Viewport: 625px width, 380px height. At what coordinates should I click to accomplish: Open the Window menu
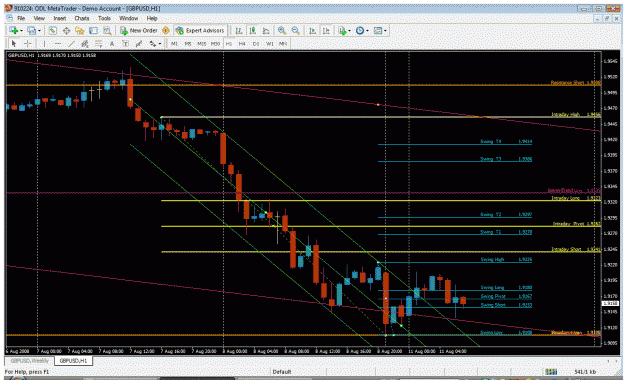128,18
